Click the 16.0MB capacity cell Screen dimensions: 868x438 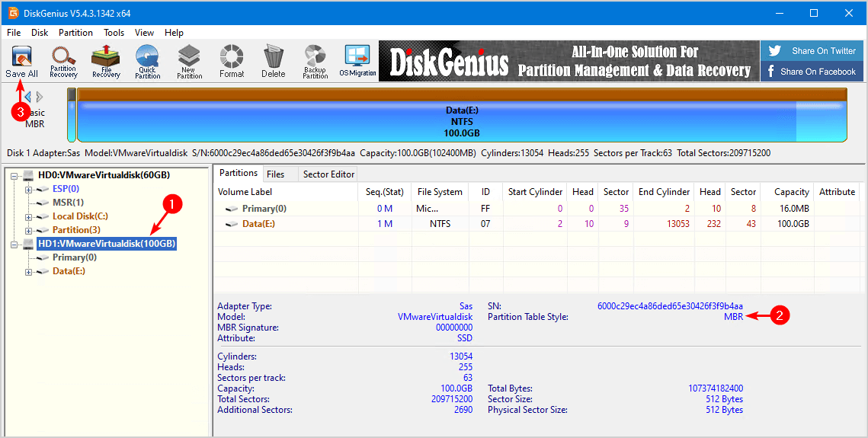[x=794, y=209]
